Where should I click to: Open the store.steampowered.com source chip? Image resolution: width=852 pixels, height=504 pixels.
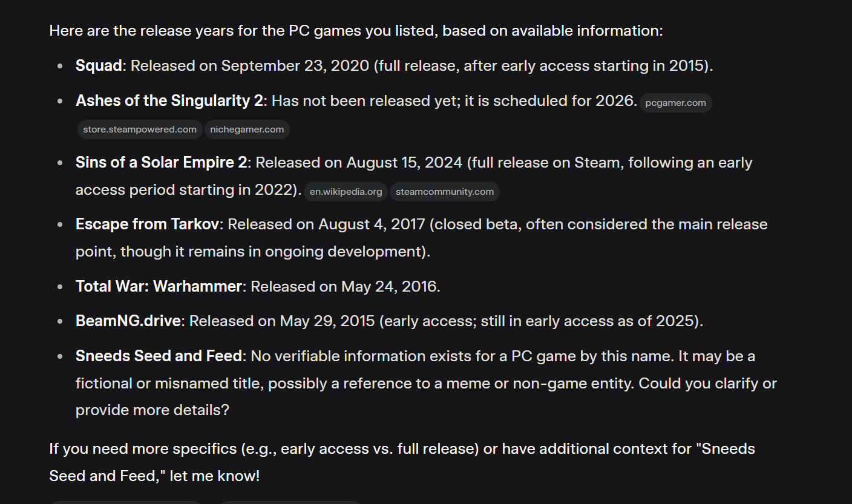click(x=140, y=129)
